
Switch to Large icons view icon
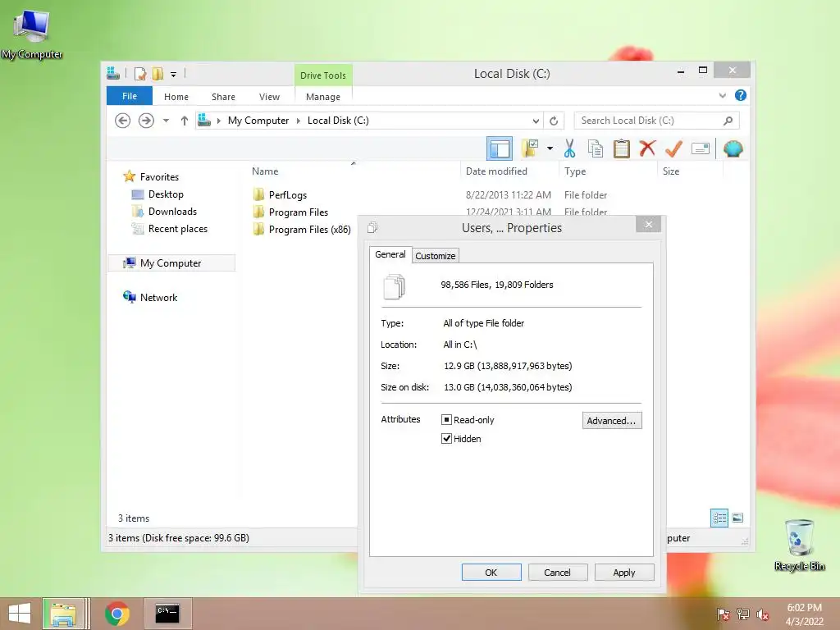click(x=737, y=518)
